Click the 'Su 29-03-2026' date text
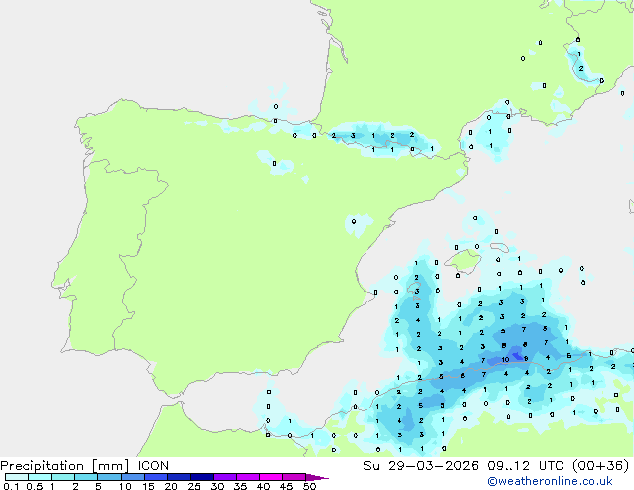634x490 pixels. (421, 466)
